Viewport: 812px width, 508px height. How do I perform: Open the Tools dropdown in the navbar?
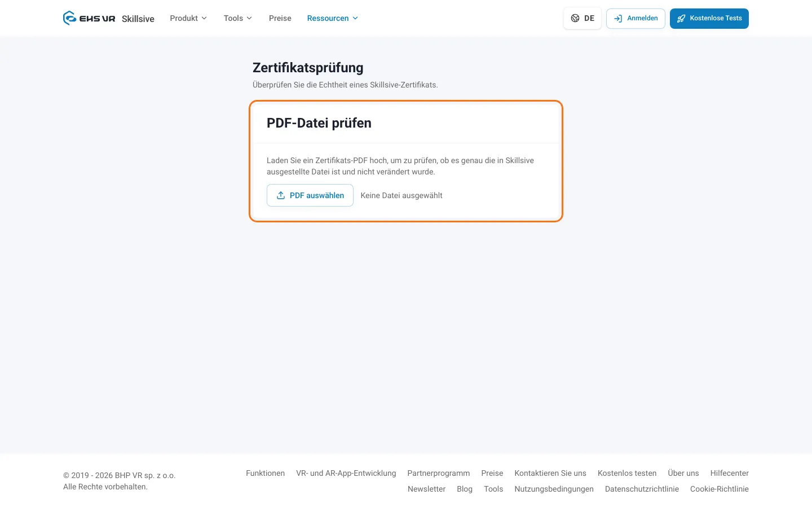point(238,18)
